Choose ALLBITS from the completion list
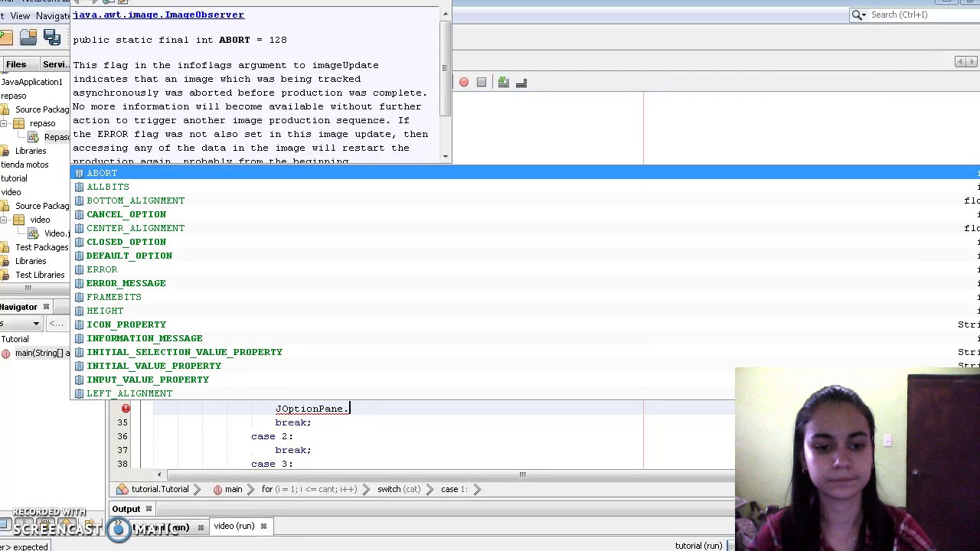The width and height of the screenshot is (980, 551). click(x=524, y=187)
